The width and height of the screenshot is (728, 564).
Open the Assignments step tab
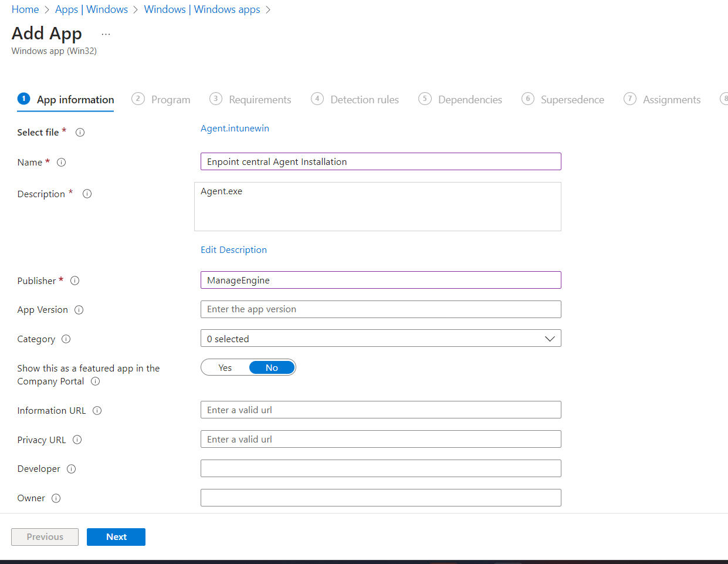click(x=662, y=100)
